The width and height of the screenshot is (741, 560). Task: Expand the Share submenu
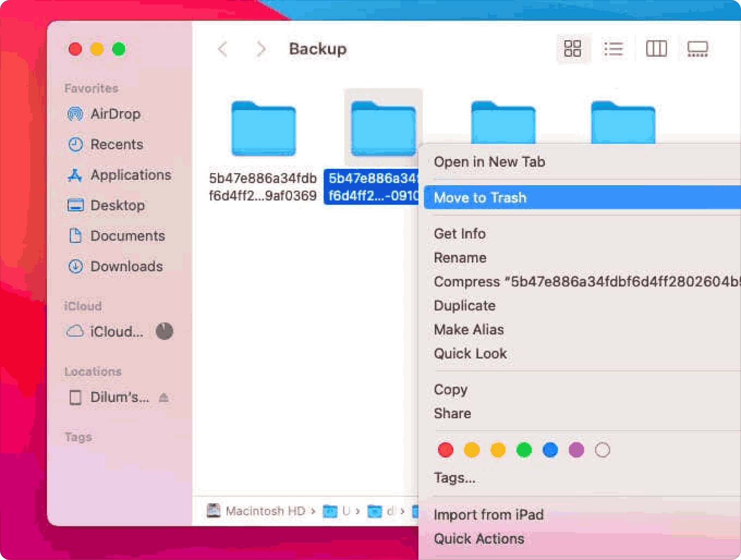click(453, 413)
